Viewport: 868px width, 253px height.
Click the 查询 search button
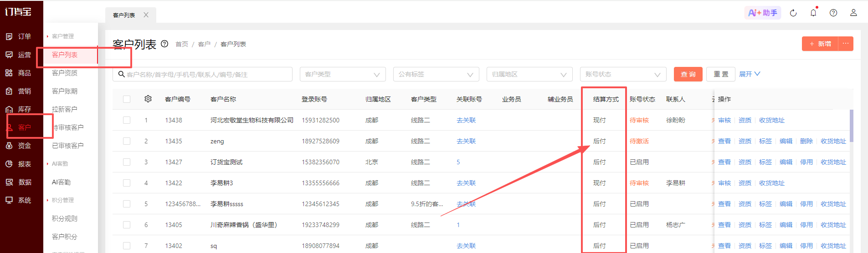tap(688, 74)
